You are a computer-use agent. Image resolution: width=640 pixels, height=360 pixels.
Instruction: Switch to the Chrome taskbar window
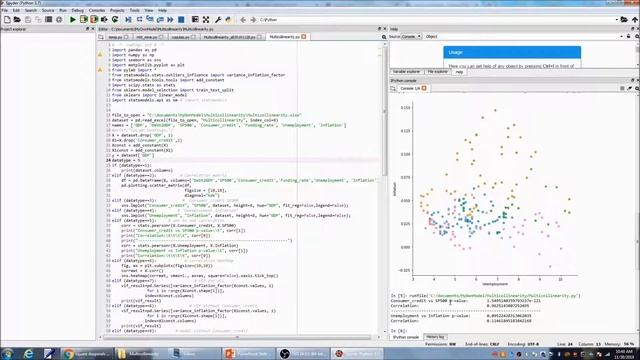[87, 353]
